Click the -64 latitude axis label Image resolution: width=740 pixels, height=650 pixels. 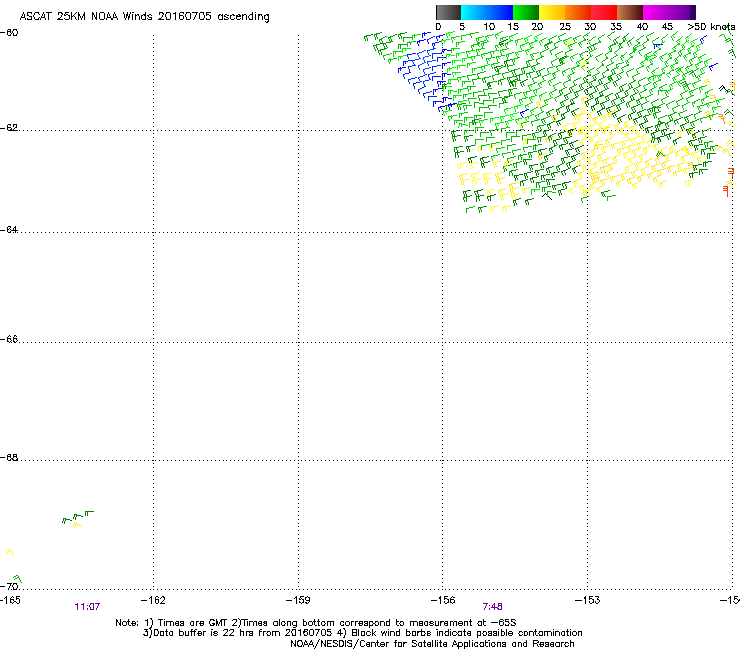click(x=9, y=230)
